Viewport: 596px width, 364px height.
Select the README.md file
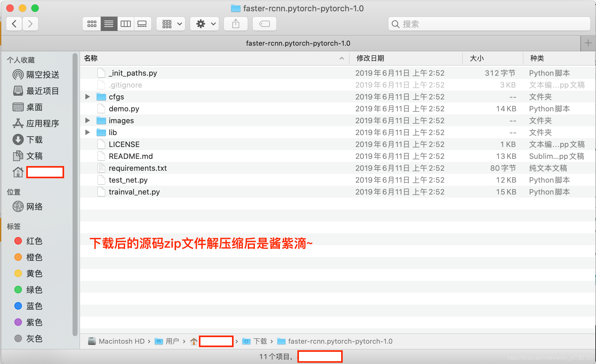338,156
